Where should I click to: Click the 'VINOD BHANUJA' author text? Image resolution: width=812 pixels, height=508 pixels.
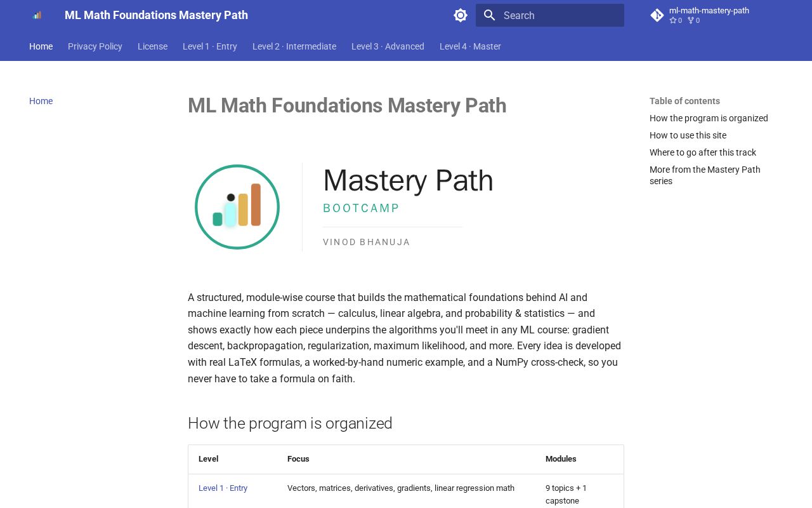tap(367, 242)
